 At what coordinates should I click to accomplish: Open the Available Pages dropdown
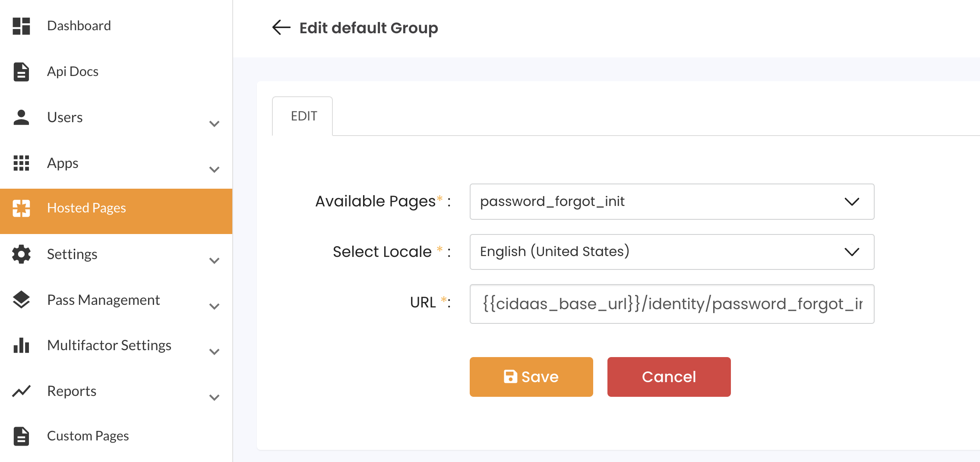click(x=671, y=202)
